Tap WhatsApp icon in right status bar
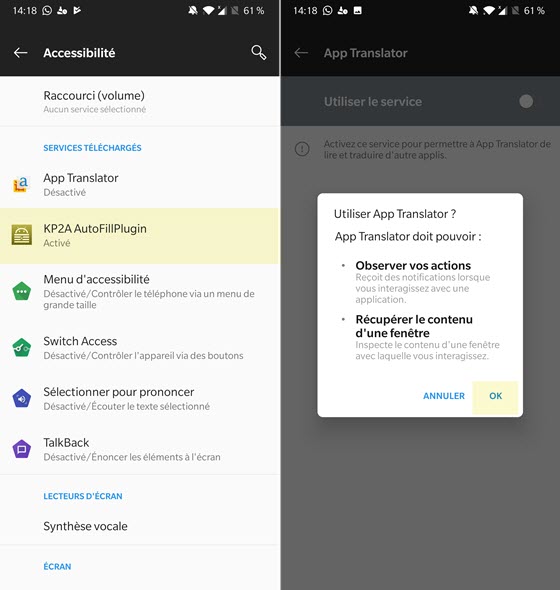This screenshot has width=560, height=590. click(x=328, y=10)
